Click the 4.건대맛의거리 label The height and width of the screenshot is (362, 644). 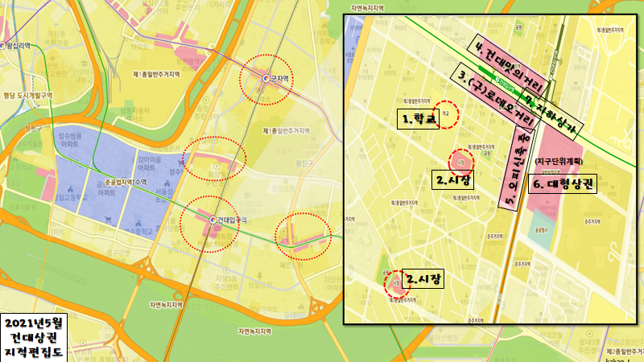click(508, 64)
